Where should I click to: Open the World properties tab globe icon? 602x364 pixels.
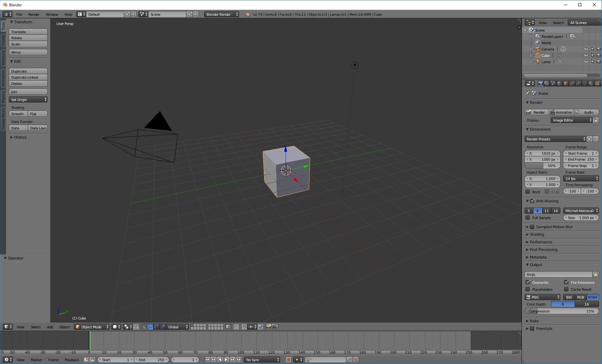click(x=559, y=83)
